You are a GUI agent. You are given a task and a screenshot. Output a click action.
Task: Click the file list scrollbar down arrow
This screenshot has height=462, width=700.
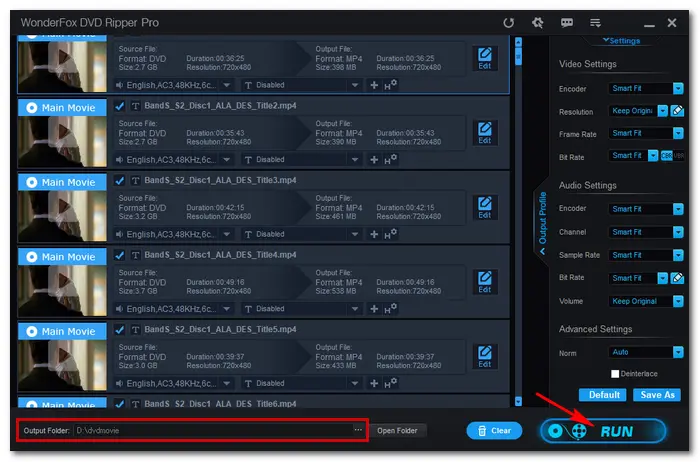point(518,401)
